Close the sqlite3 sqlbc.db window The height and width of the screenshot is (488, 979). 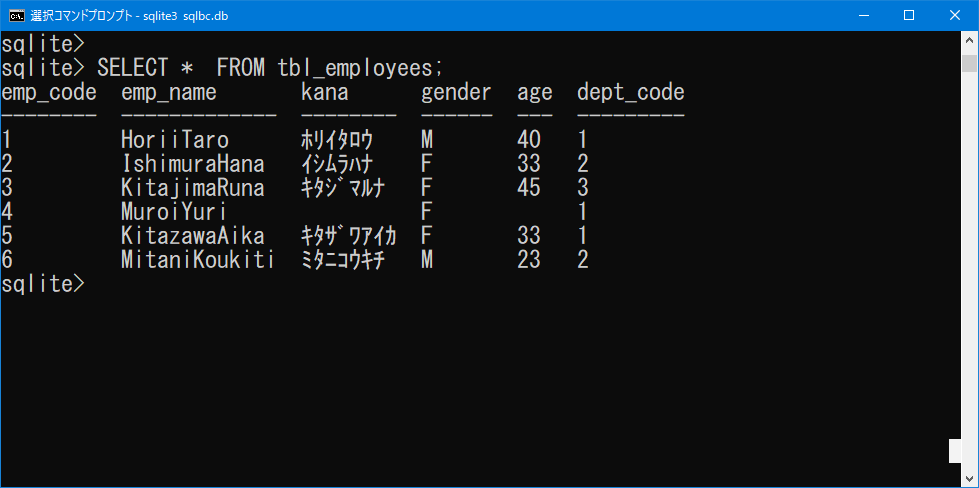pos(955,16)
